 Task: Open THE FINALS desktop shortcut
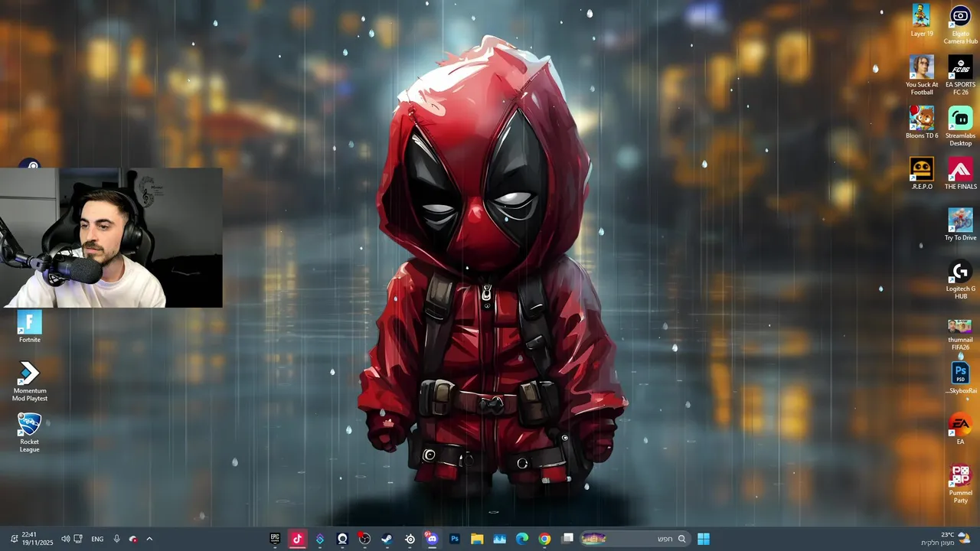click(x=960, y=173)
